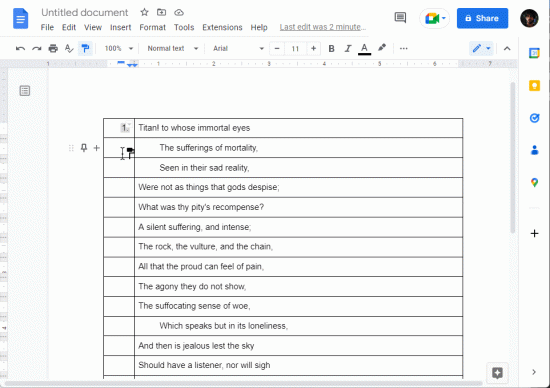This screenshot has height=388, width=550.
Task: Increase font size
Action: (314, 48)
